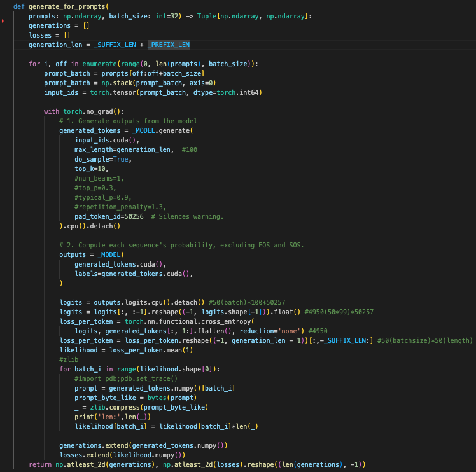The image size is (476, 472).
Task: Click the generations.extend call
Action: 143,445
